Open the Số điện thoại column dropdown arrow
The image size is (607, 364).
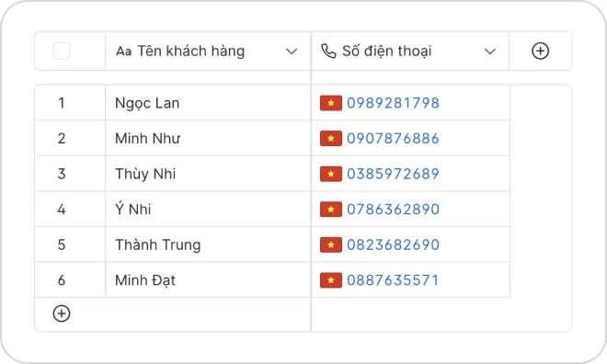coord(490,51)
